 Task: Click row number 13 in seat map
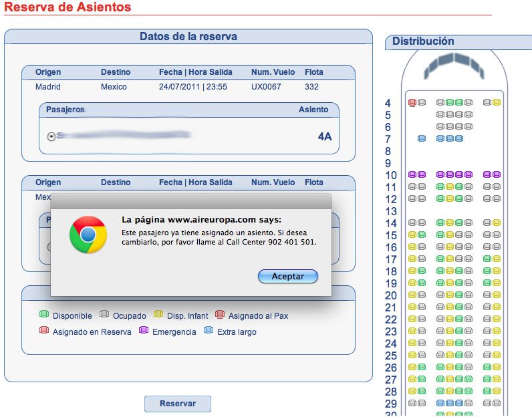[x=391, y=211]
